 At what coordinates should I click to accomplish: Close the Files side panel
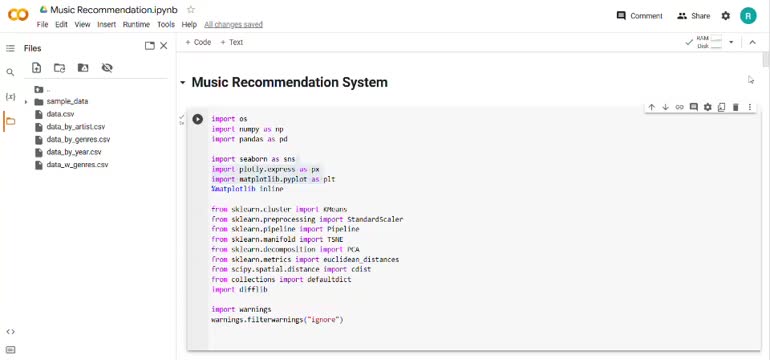click(164, 46)
